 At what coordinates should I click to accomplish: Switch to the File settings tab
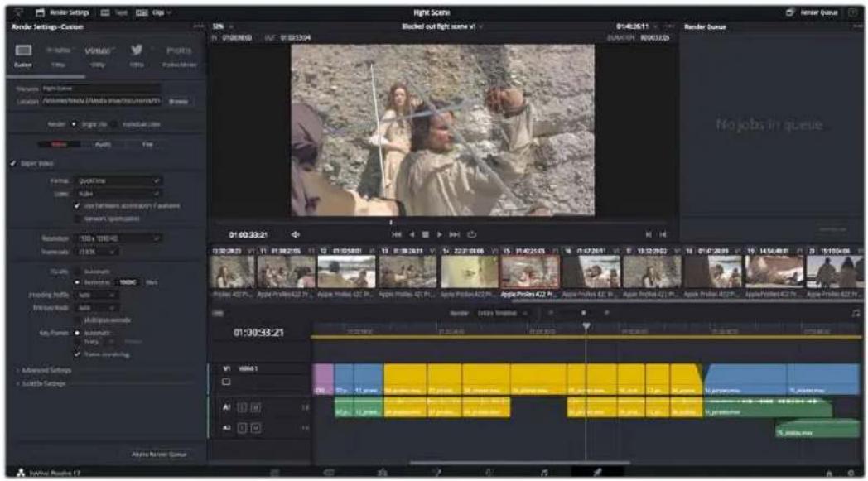click(147, 145)
